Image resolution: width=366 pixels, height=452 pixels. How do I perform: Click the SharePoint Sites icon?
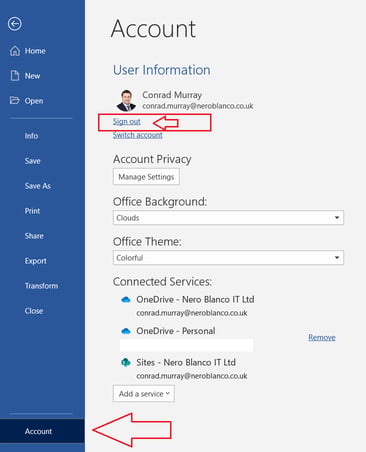126,362
